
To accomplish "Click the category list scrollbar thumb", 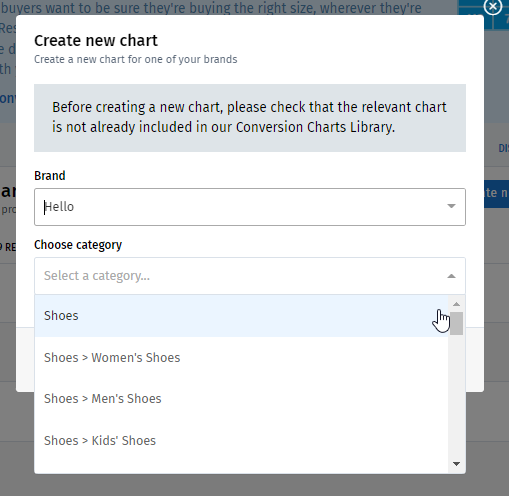I will click(x=456, y=323).
